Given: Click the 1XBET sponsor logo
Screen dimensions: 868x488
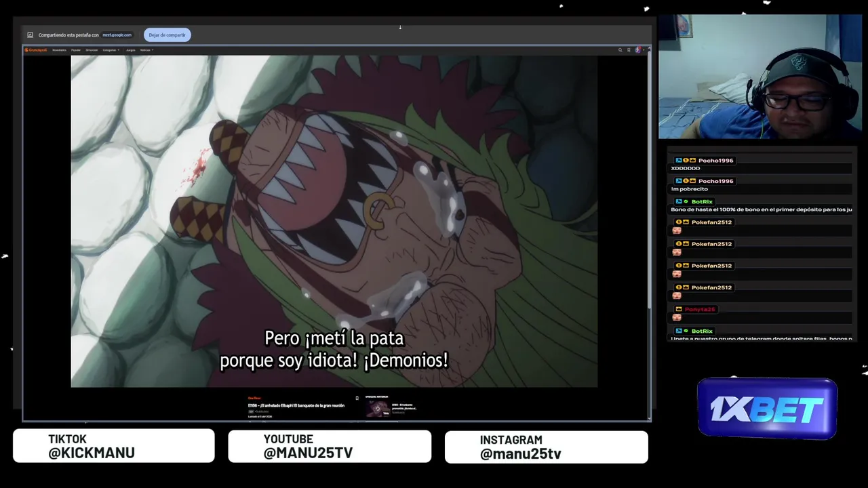Looking at the screenshot, I should (767, 409).
